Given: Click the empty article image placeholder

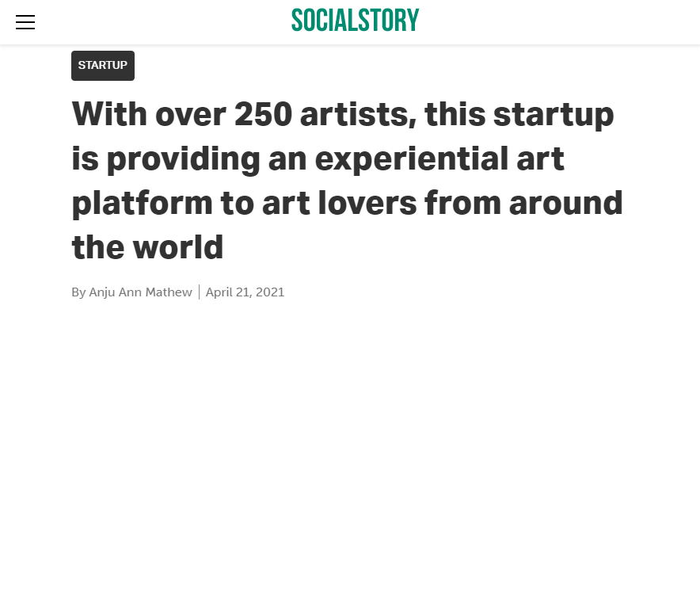Looking at the screenshot, I should click(x=350, y=460).
